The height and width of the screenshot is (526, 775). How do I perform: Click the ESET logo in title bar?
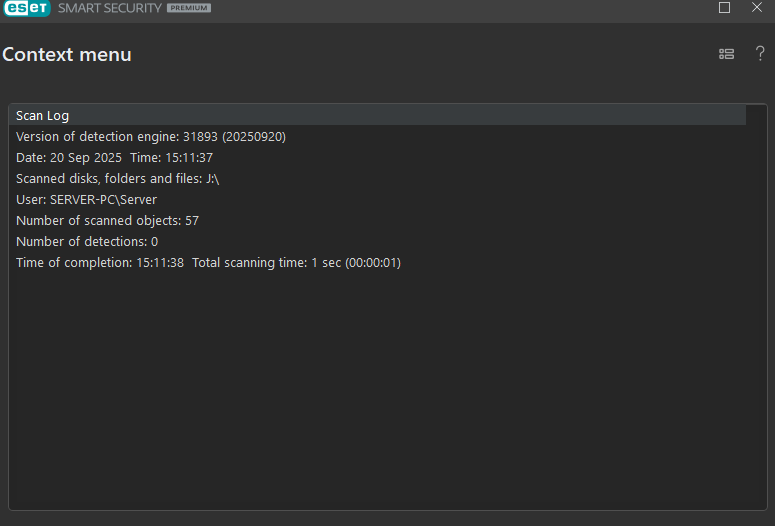[x=27, y=8]
